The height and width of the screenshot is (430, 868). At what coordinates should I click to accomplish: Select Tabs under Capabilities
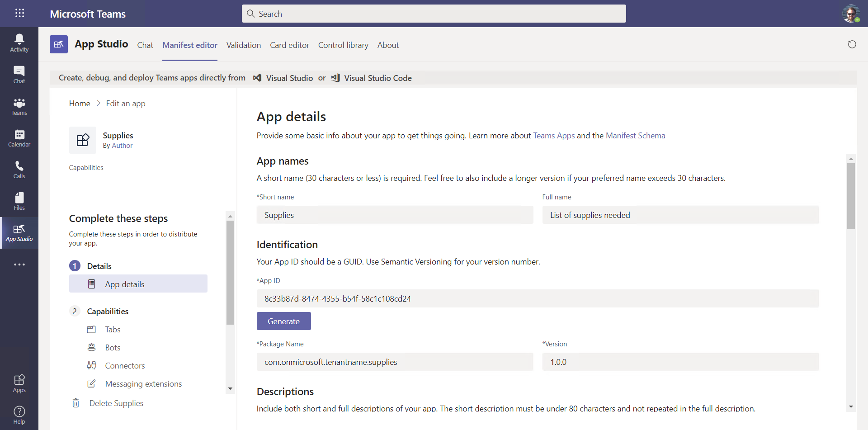coord(113,330)
